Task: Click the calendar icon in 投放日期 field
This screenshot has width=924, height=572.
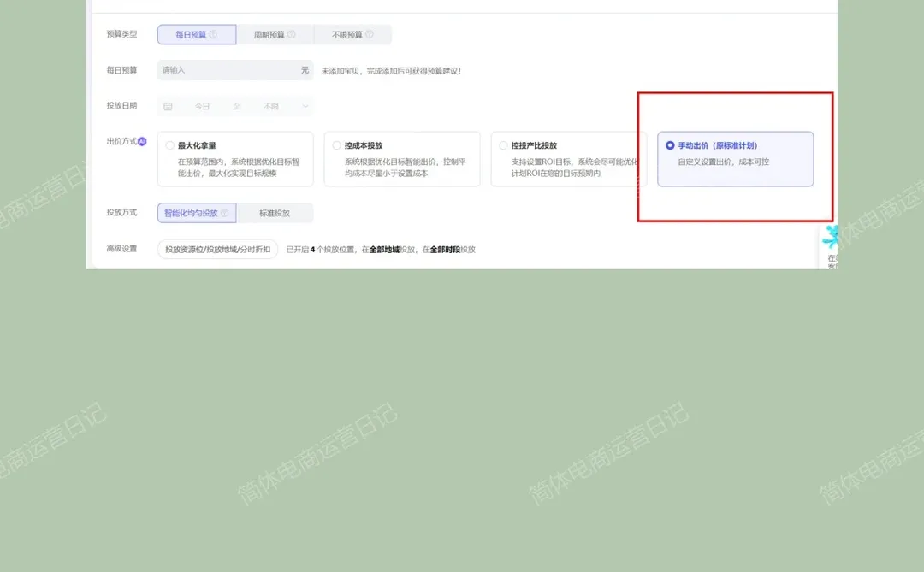Action: [169, 106]
